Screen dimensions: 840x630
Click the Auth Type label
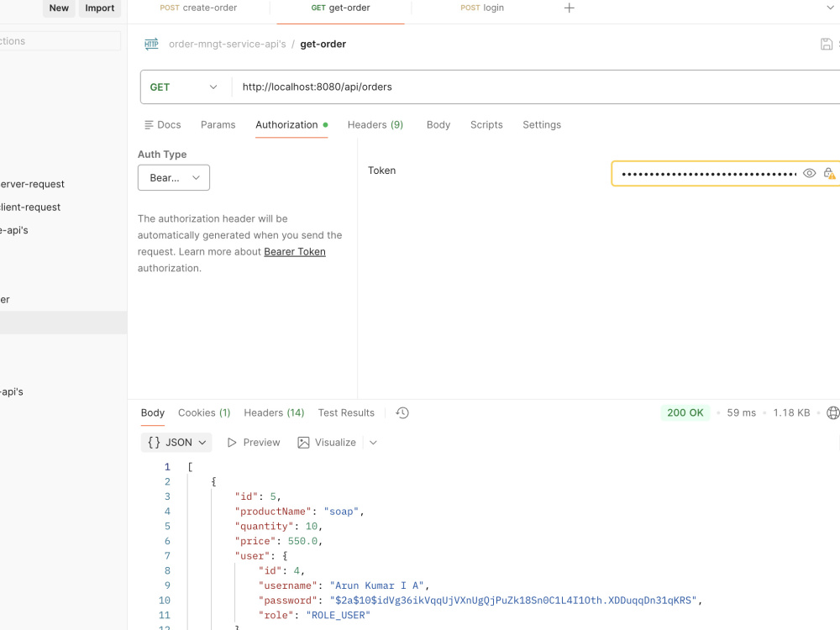pyautogui.click(x=162, y=155)
